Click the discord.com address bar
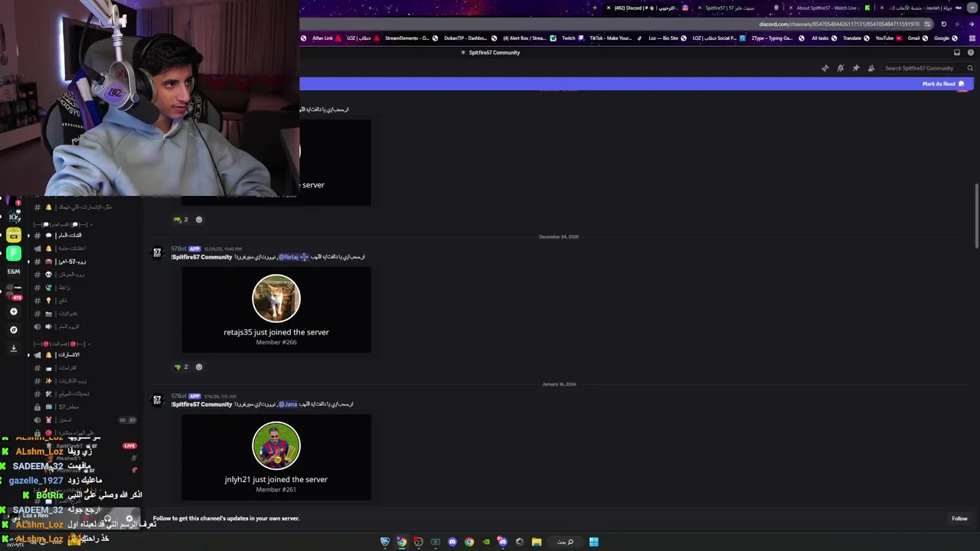 coord(838,24)
